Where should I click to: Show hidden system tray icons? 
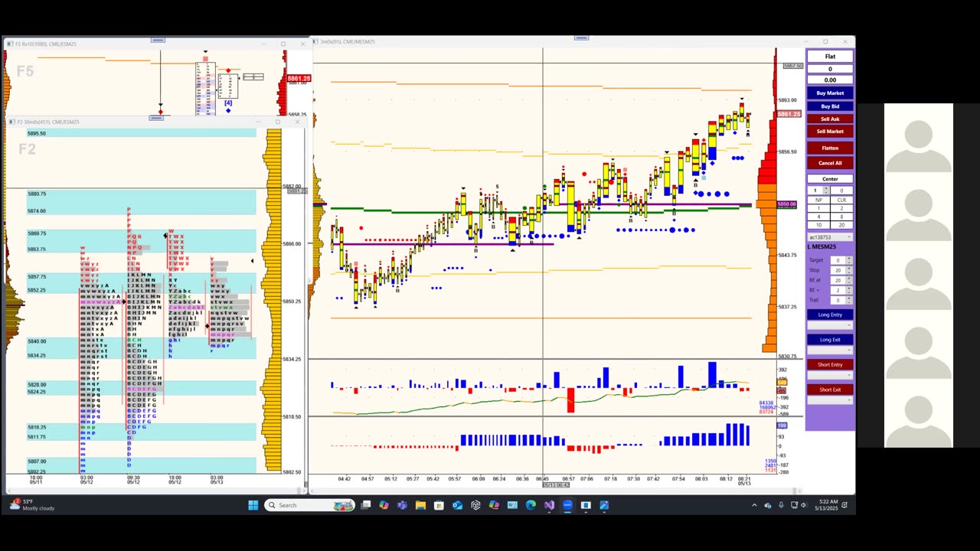click(x=754, y=505)
